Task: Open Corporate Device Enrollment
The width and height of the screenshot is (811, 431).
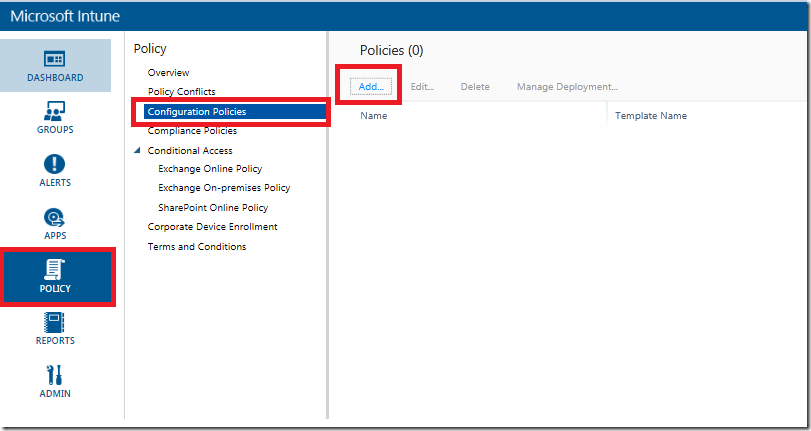Action: pos(212,227)
